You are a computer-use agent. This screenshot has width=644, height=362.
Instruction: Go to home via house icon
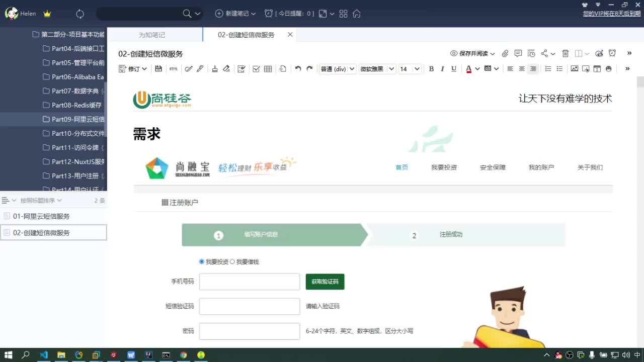tap(357, 14)
